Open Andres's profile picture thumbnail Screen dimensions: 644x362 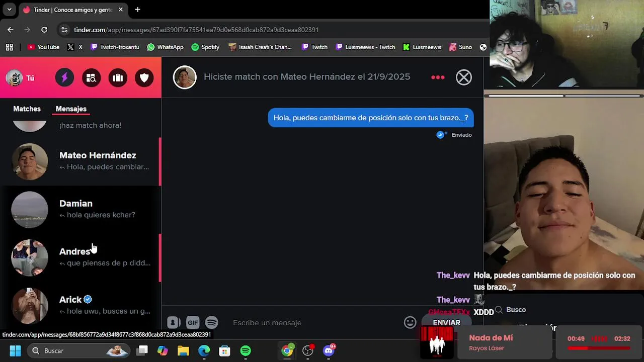click(x=30, y=257)
